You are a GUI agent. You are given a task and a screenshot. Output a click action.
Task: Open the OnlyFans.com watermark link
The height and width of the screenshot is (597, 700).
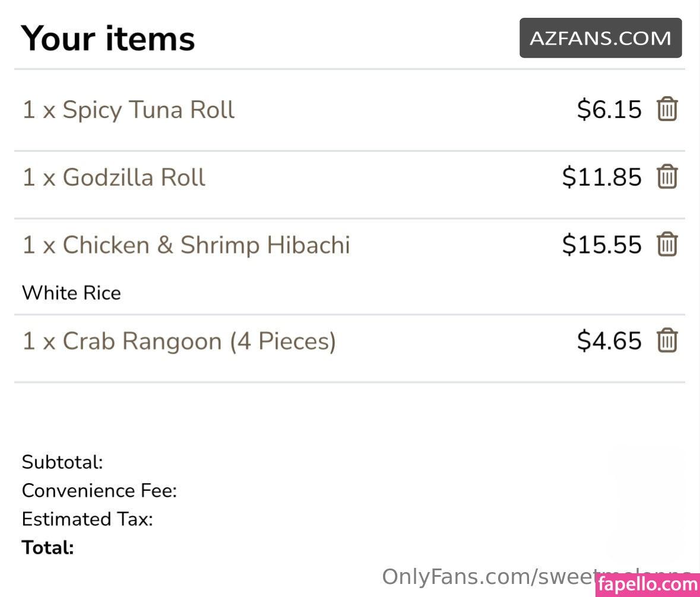pyautogui.click(x=489, y=576)
